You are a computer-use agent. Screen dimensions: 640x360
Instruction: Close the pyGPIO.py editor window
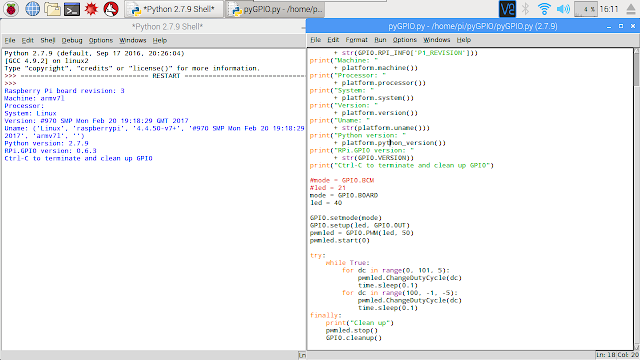(x=633, y=26)
